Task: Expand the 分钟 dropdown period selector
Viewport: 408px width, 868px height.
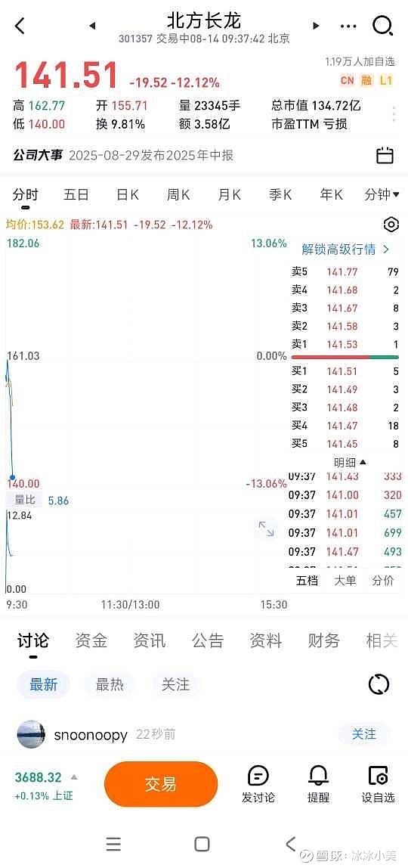Action: tap(382, 194)
